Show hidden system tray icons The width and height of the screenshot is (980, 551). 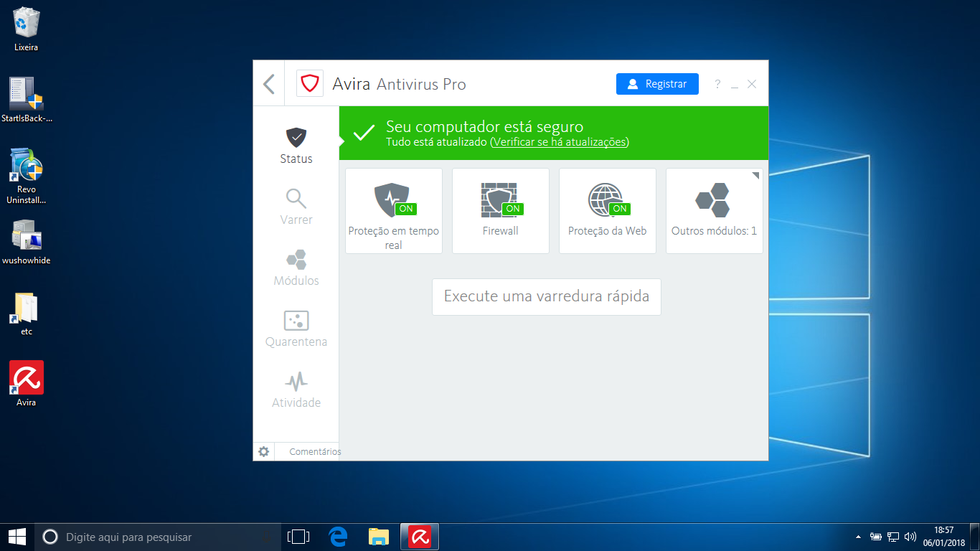[859, 537]
